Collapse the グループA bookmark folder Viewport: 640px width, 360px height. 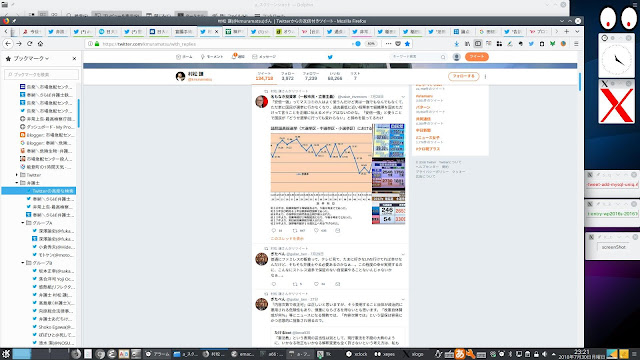[23, 223]
